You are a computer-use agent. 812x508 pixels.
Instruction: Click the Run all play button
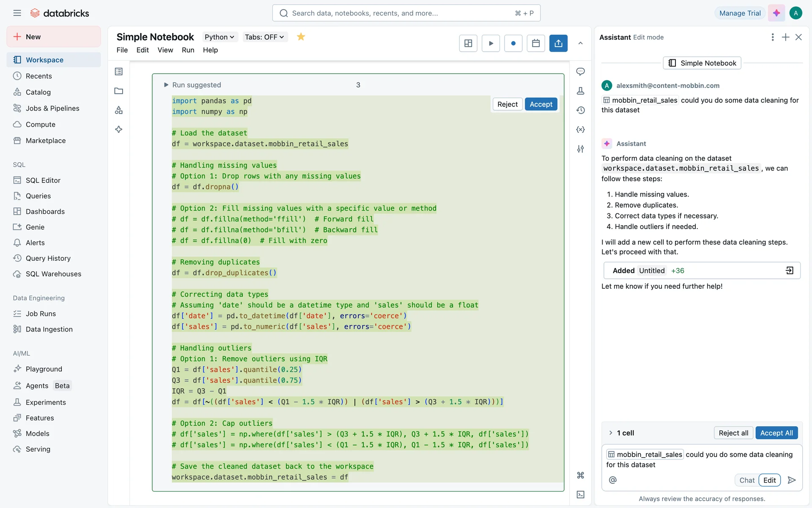pyautogui.click(x=491, y=43)
